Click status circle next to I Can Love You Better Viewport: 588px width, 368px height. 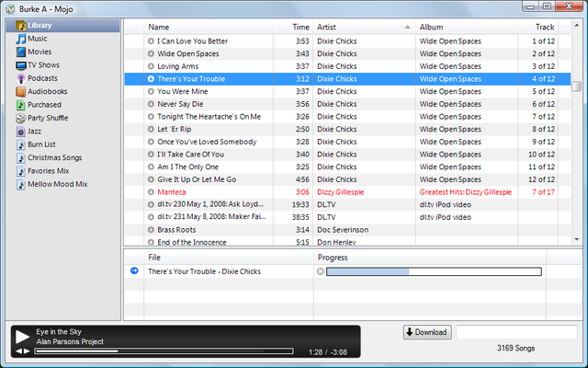[151, 40]
